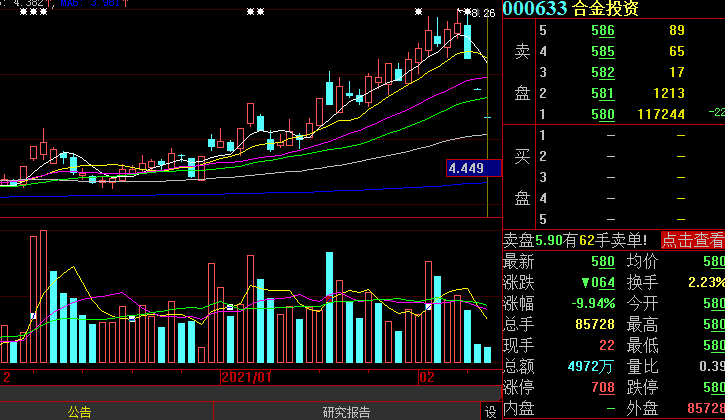This screenshot has width=725, height=420.
Task: Click the 最新 latest price value 580
Action: 603,262
